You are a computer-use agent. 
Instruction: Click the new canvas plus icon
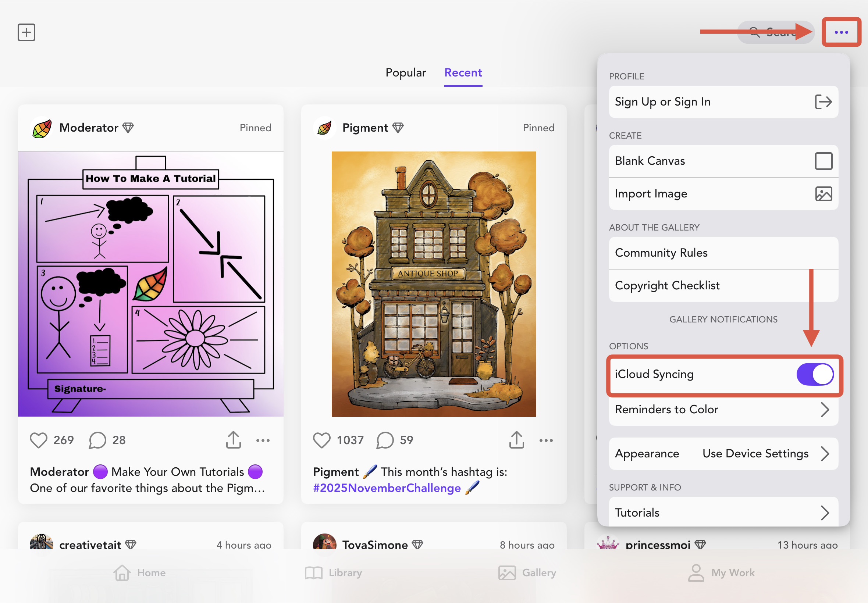(26, 32)
